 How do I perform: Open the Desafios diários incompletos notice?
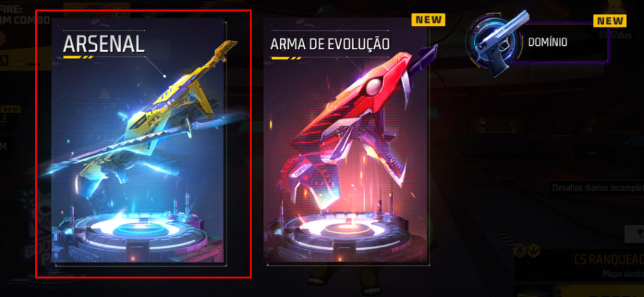pos(596,188)
